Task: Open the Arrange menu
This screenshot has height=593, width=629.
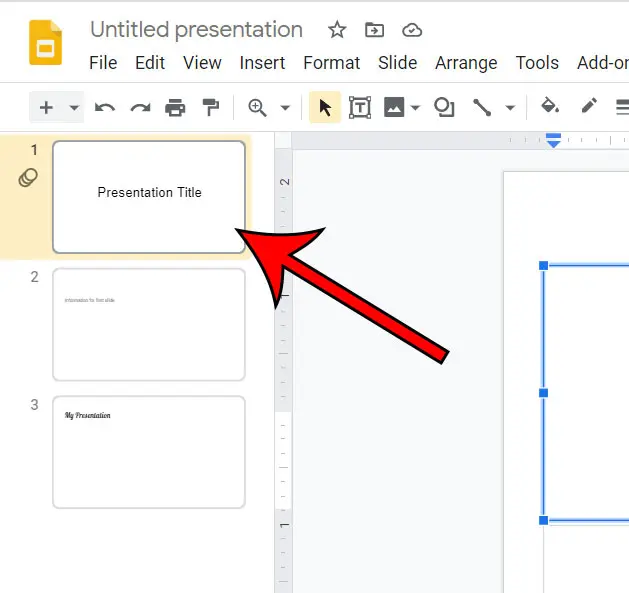Action: pyautogui.click(x=465, y=62)
